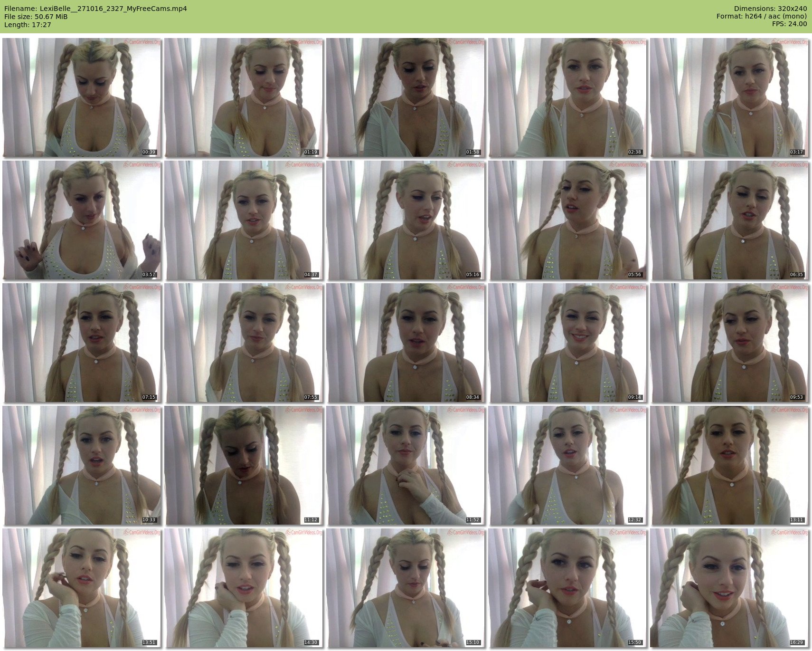Viewport: 812px width, 651px height.
Task: Open the smiling frame at 09:14
Action: [x=567, y=343]
